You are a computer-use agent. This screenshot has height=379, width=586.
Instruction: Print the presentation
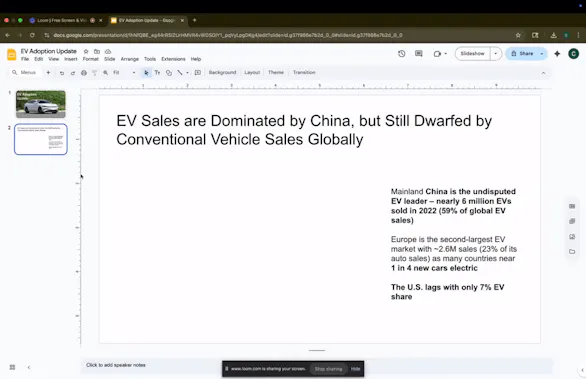click(84, 73)
